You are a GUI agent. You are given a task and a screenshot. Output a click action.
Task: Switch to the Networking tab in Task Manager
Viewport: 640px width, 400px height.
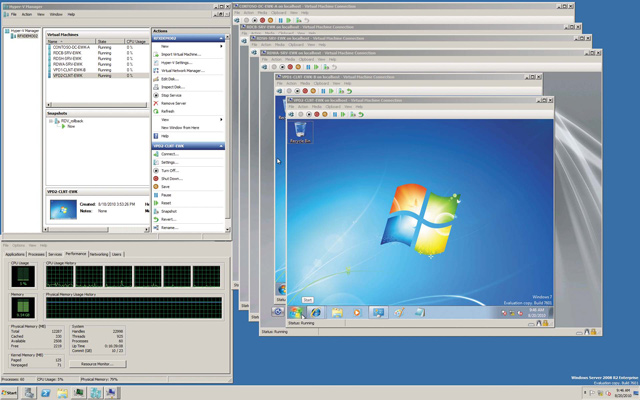99,255
